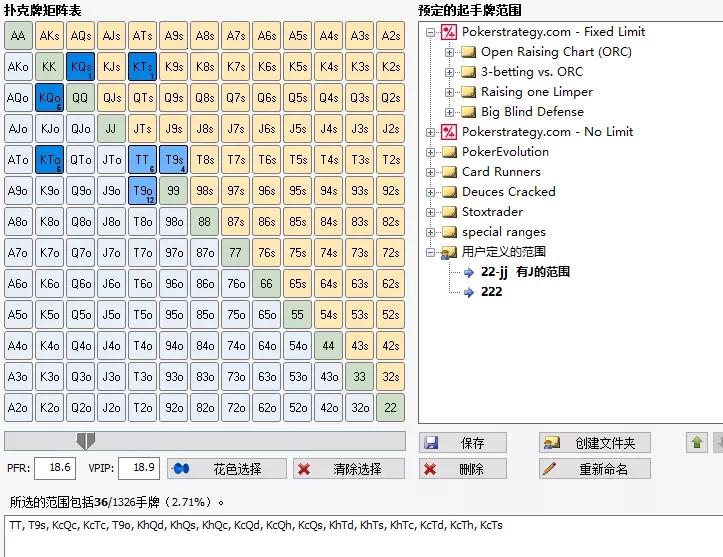Select the Stoxtrader tree item

click(x=492, y=212)
